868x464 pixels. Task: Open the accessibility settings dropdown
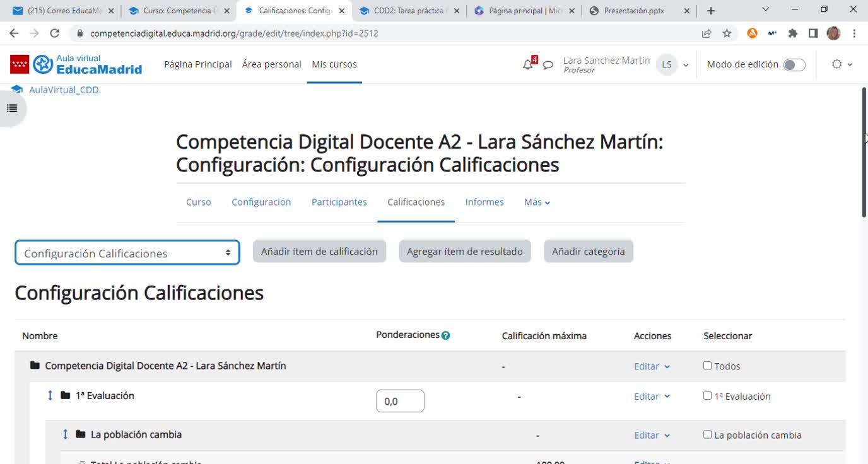[842, 64]
